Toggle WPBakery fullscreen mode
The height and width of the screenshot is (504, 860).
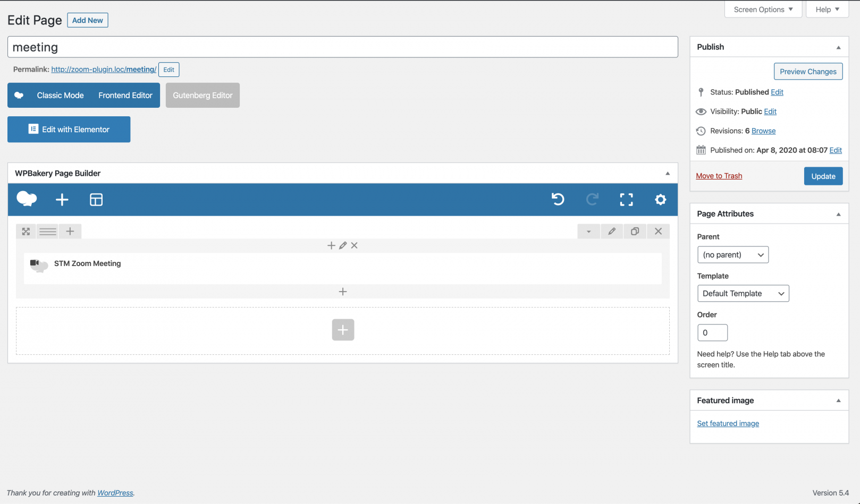[626, 200]
